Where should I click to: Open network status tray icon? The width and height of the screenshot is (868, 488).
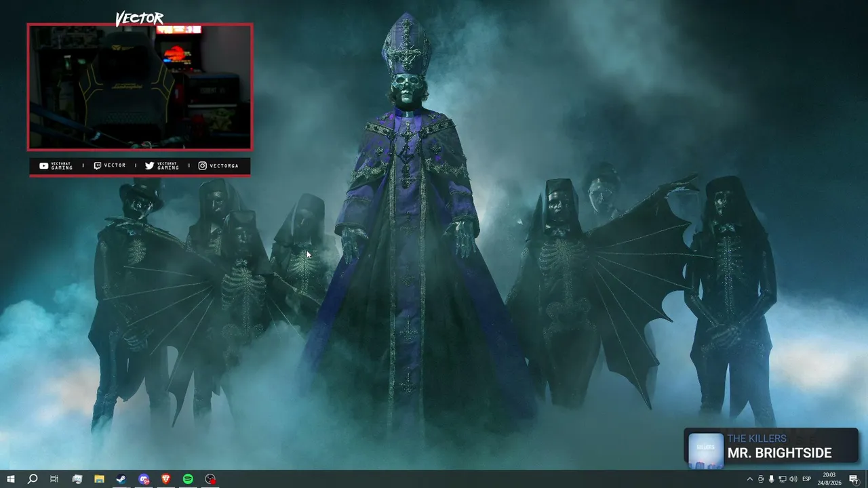tap(782, 479)
